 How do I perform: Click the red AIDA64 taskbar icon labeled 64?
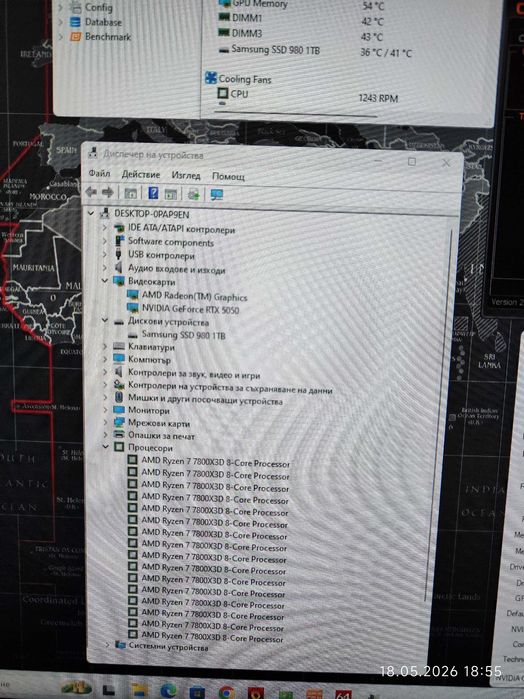click(x=343, y=694)
